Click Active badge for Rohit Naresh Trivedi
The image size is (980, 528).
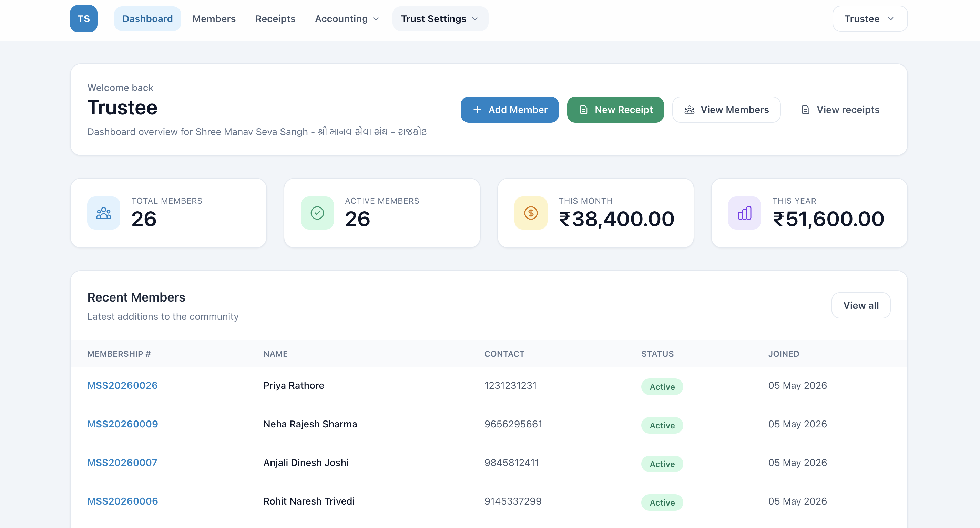(662, 502)
